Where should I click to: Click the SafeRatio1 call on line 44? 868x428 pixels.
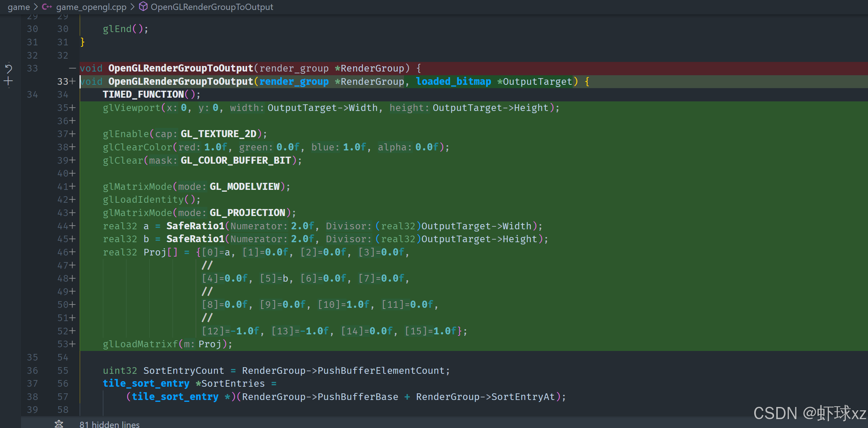tap(195, 226)
